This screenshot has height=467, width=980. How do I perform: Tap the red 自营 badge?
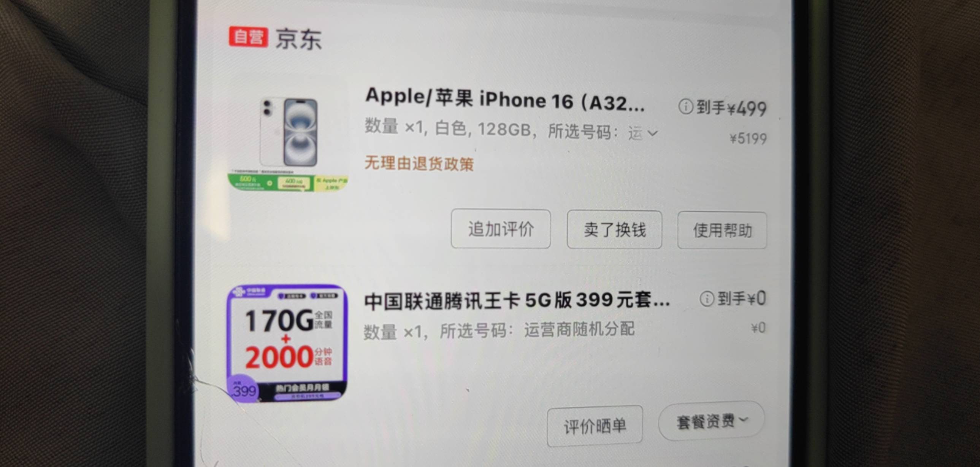[249, 37]
